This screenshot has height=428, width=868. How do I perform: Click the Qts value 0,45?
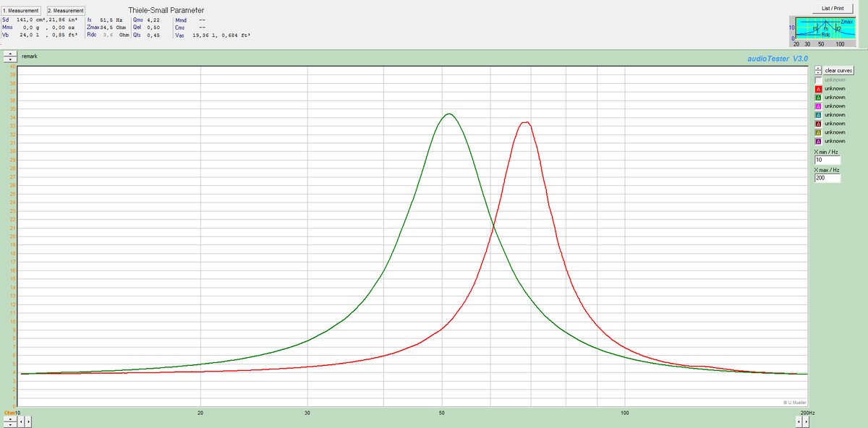(153, 35)
